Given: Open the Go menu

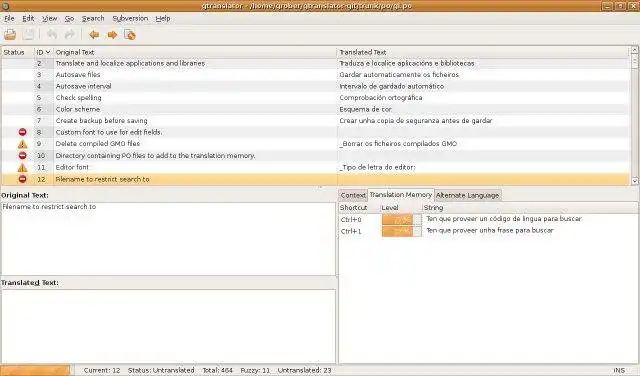Looking at the screenshot, I should point(69,18).
